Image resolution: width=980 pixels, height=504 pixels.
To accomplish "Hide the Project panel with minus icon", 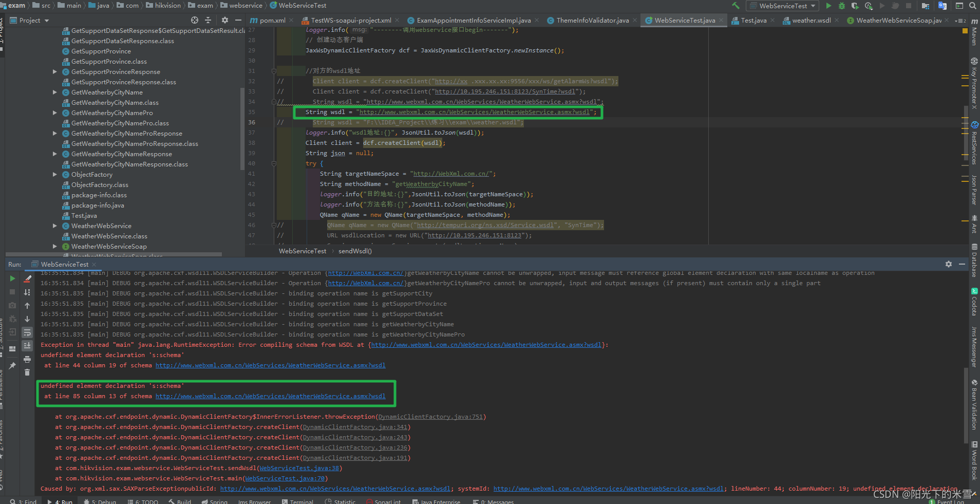I will pyautogui.click(x=238, y=20).
